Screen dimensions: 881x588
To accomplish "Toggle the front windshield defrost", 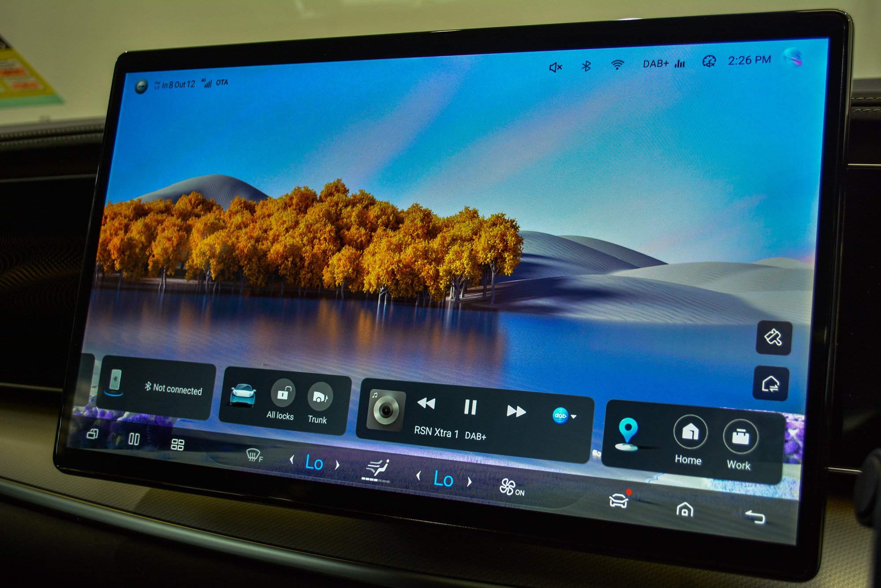I will pyautogui.click(x=254, y=455).
